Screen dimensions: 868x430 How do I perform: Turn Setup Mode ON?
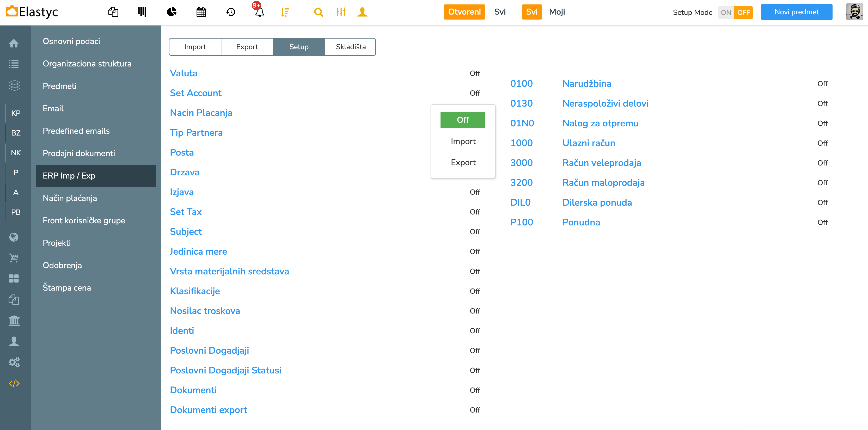[x=726, y=13]
